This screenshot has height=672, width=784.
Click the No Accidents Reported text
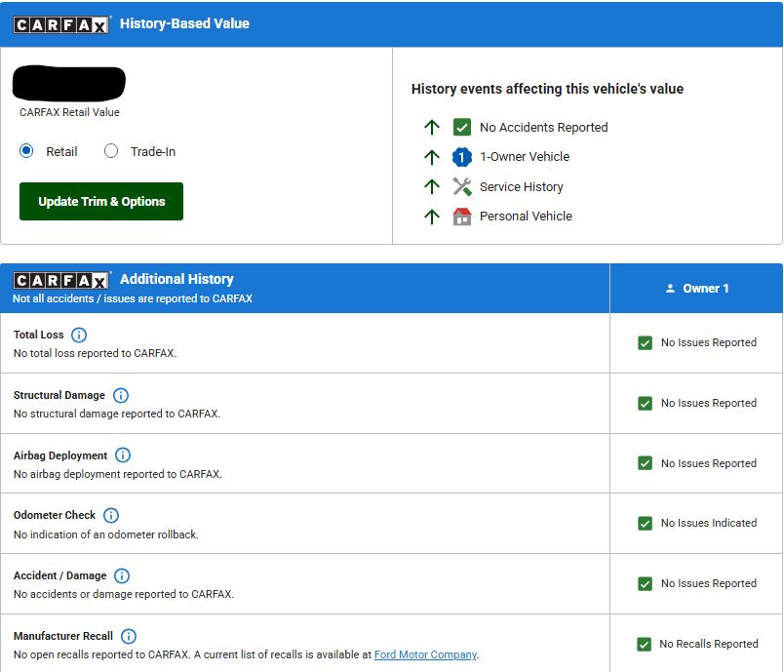coord(543,128)
